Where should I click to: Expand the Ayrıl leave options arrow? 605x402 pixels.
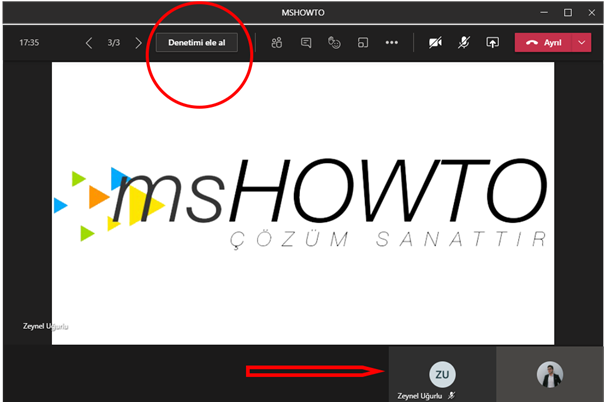click(x=582, y=42)
